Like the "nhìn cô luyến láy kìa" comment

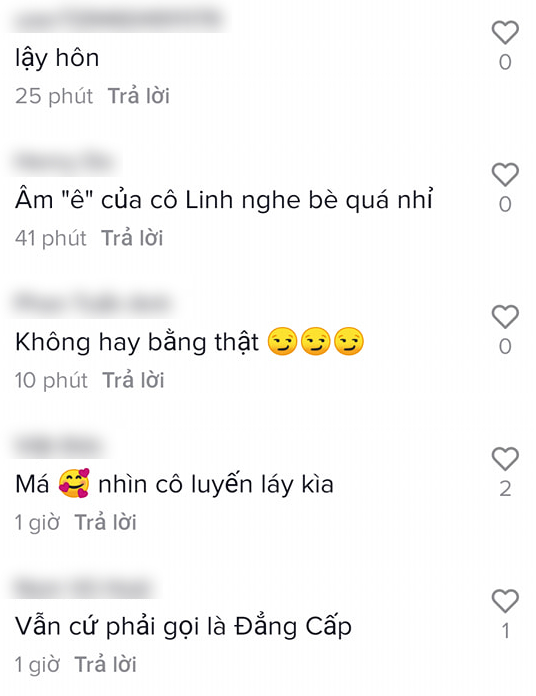[x=505, y=459]
